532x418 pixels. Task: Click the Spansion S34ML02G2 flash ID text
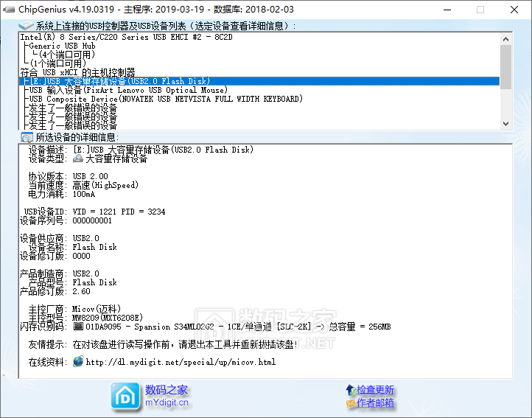click(x=174, y=327)
